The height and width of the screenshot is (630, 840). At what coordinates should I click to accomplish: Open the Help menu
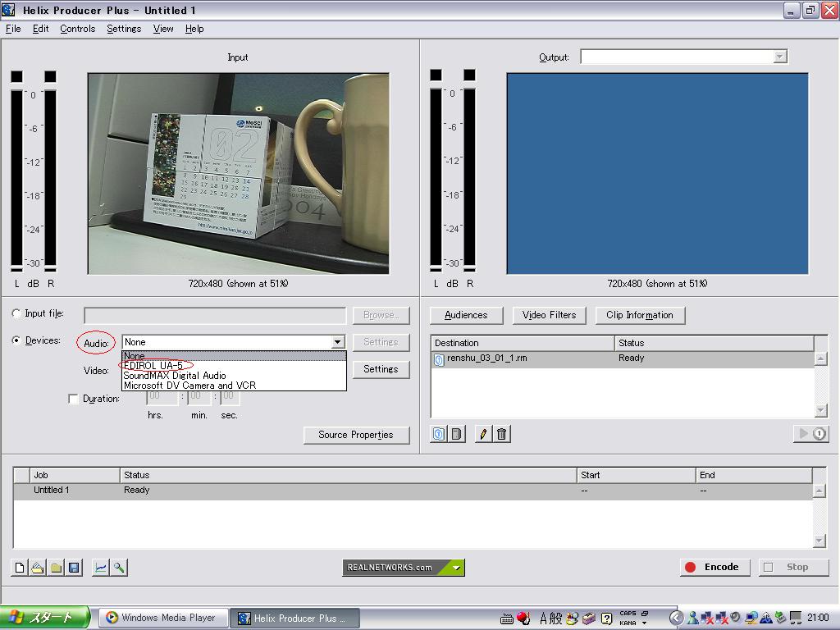194,29
